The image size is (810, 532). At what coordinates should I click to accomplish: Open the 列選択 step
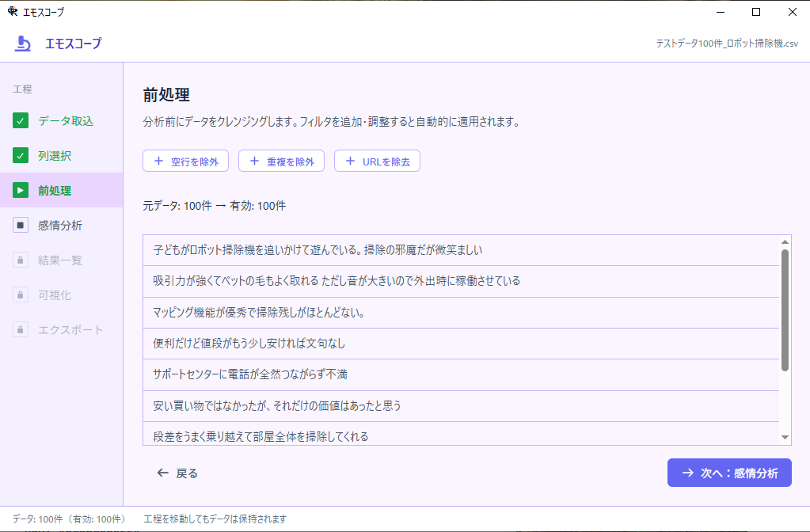pos(62,155)
